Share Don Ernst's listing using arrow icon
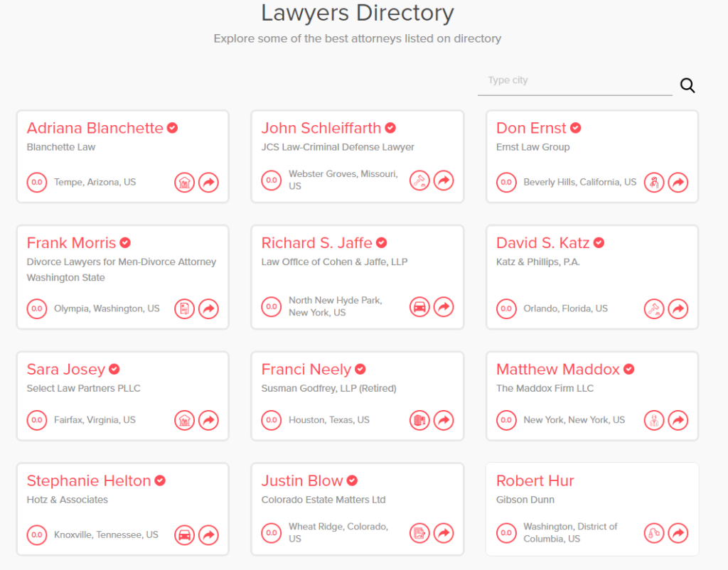The height and width of the screenshot is (570, 728). tap(678, 183)
